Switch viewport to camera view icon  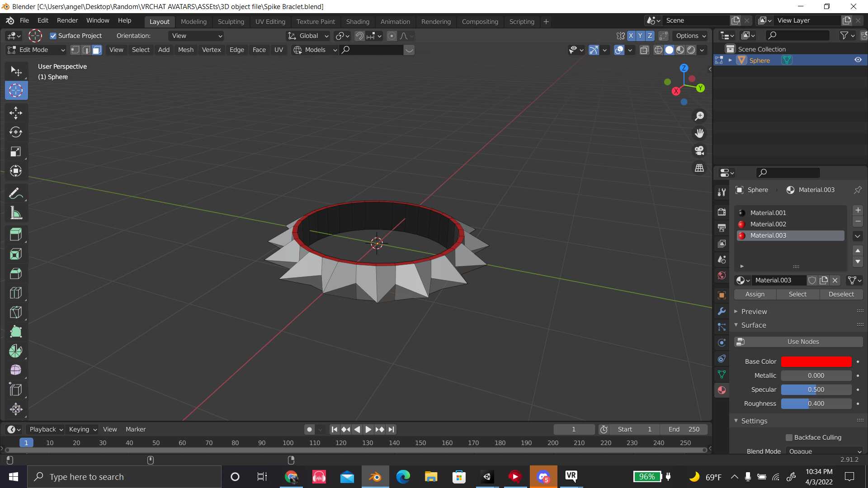pos(699,150)
